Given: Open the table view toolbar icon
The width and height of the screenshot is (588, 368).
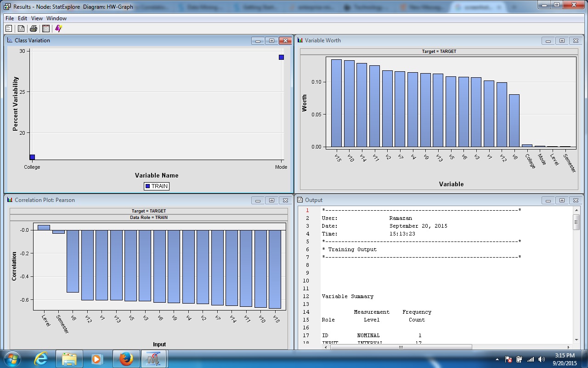Looking at the screenshot, I should [x=45, y=28].
